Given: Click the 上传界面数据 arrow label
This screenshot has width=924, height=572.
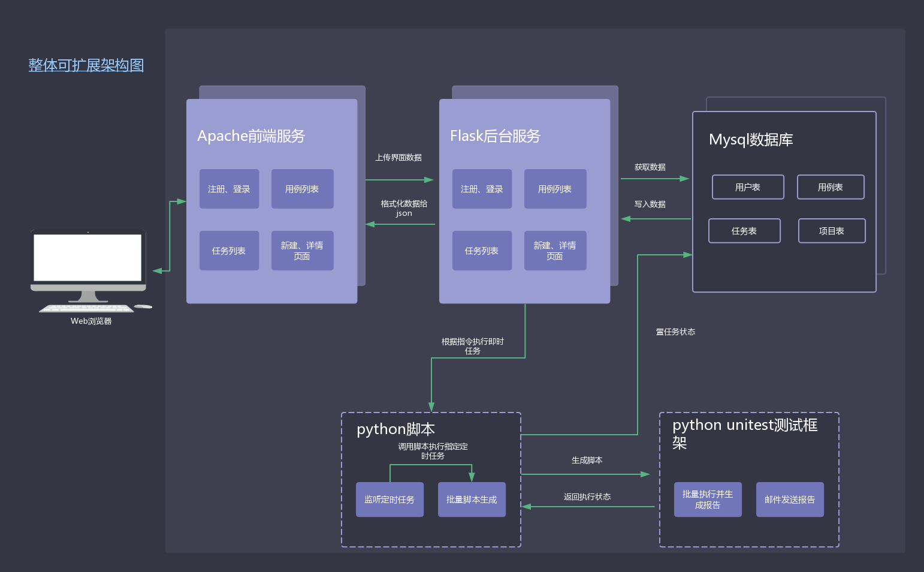Looking at the screenshot, I should (x=398, y=158).
